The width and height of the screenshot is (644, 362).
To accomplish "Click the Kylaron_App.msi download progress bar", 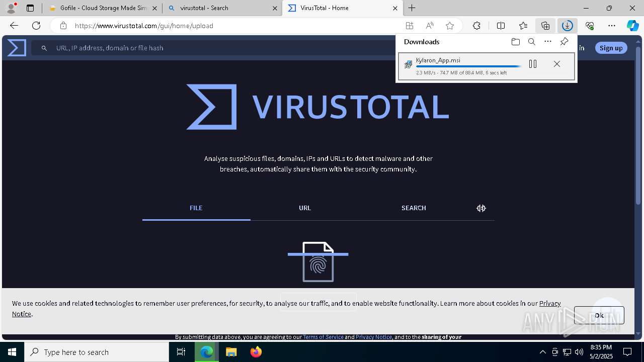I will pyautogui.click(x=468, y=66).
